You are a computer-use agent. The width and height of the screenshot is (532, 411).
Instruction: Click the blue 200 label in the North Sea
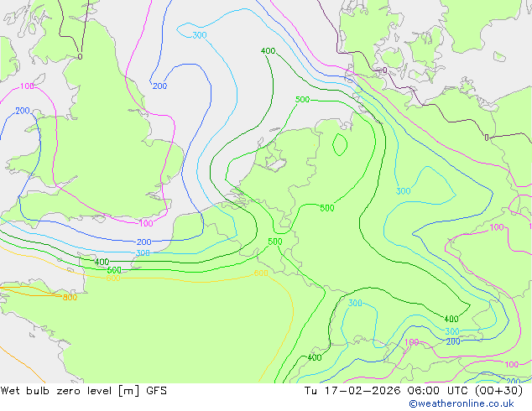(x=159, y=86)
